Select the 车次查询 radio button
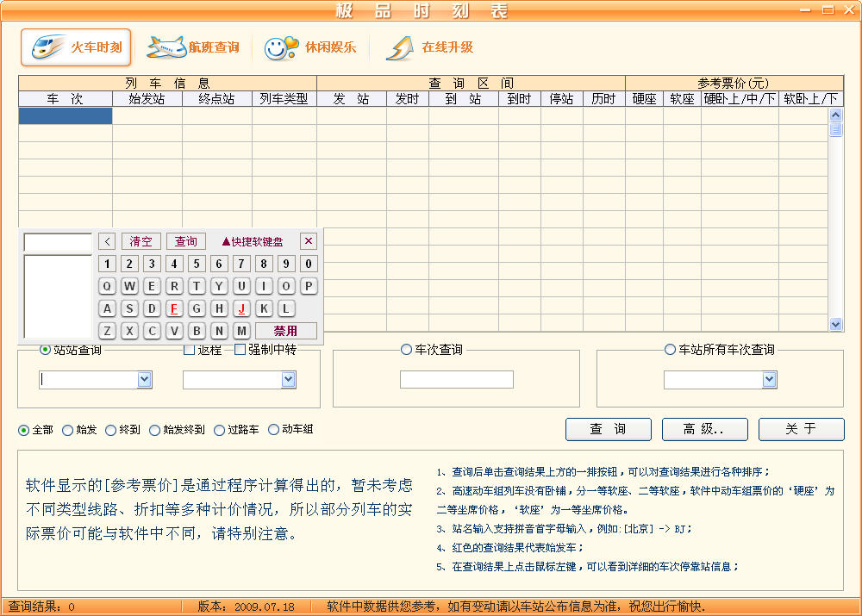 coord(406,350)
